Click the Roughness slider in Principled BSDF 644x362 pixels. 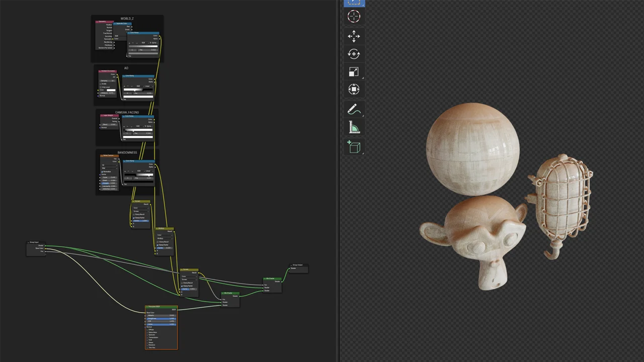[x=162, y=319]
